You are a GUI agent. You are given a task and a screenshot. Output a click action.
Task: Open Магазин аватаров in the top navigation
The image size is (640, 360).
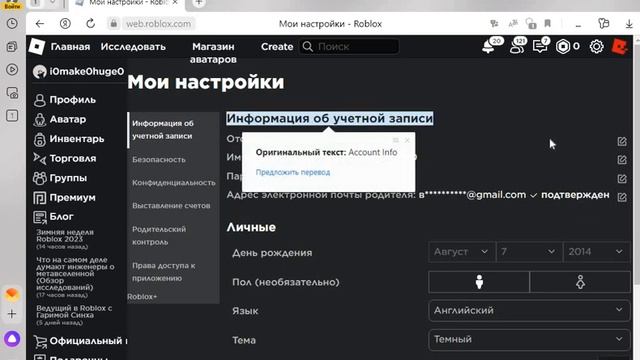213,53
